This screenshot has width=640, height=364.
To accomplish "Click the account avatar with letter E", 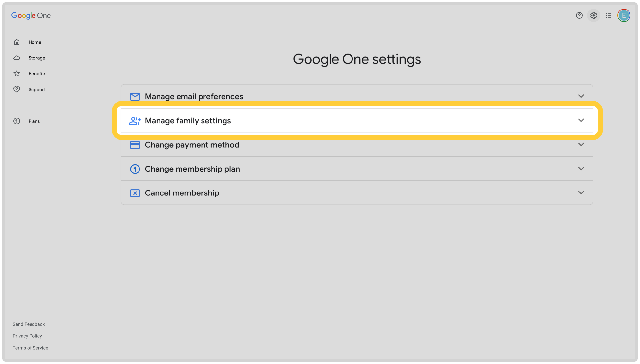I will point(624,15).
